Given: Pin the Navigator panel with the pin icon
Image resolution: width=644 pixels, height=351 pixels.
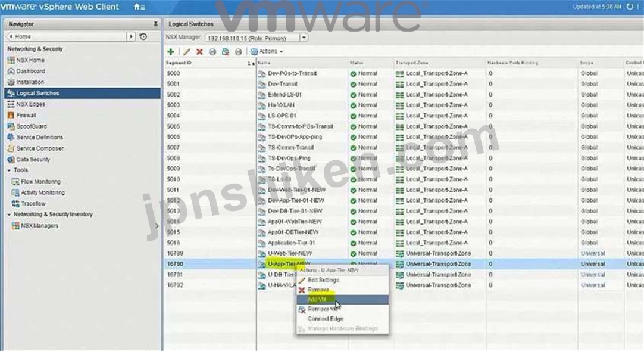Looking at the screenshot, I should coord(156,24).
